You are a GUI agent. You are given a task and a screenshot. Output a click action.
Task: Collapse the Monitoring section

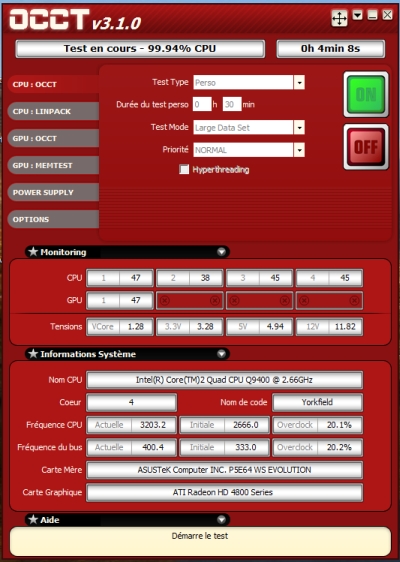pyautogui.click(x=222, y=252)
